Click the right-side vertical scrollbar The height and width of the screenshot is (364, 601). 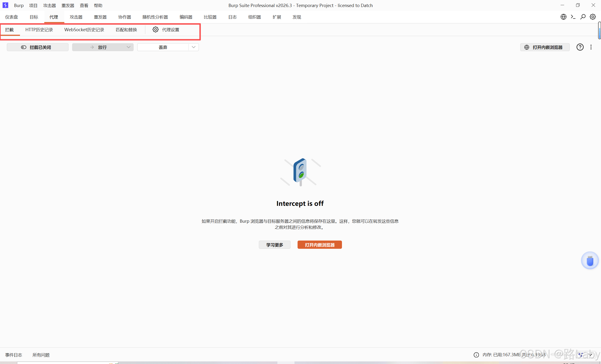coord(599,31)
